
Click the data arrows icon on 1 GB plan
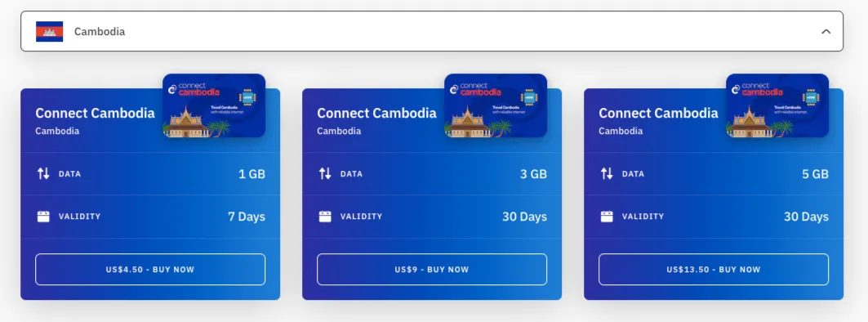point(43,173)
